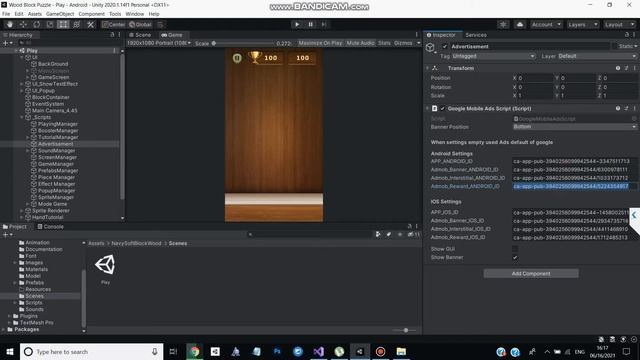
Task: Toggle the Advertisement object active checkbox
Action: click(445, 47)
